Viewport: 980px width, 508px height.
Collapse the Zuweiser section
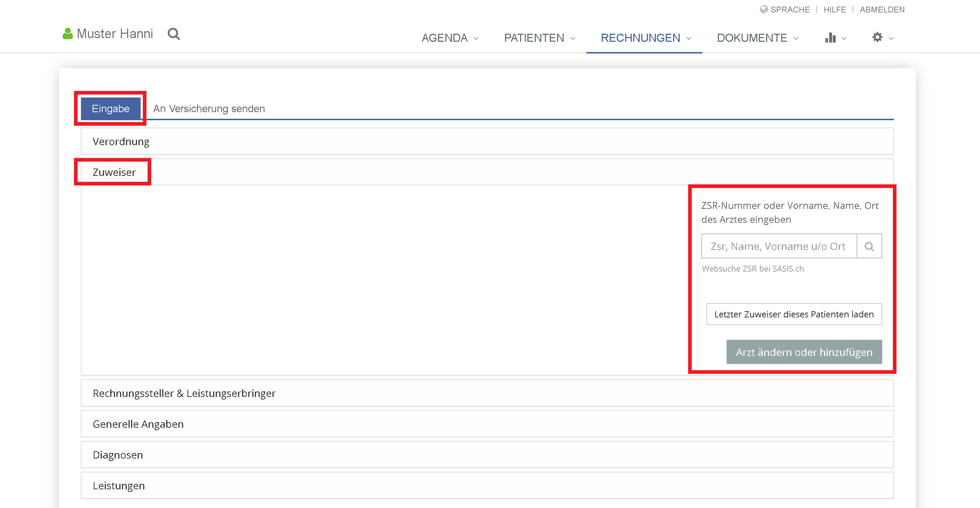coord(487,172)
